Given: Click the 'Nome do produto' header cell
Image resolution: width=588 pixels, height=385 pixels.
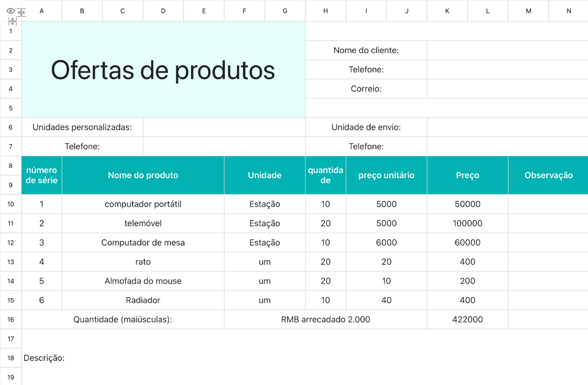Looking at the screenshot, I should point(143,175).
